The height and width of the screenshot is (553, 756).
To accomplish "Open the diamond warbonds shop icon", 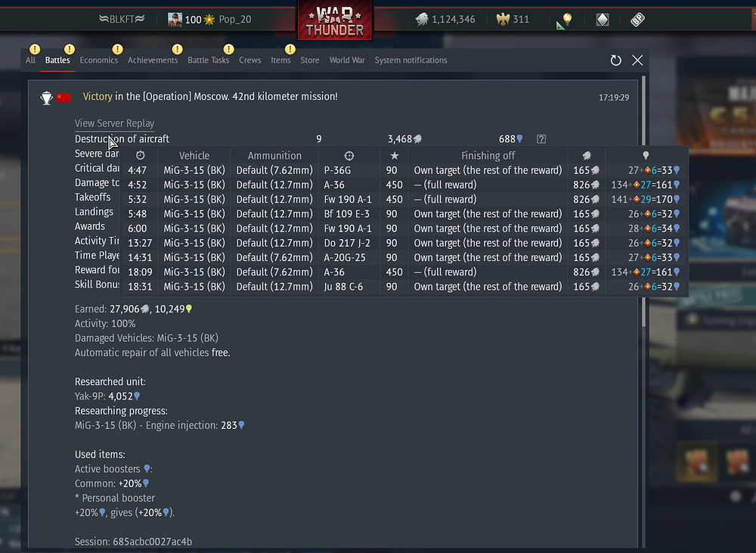I will pyautogui.click(x=603, y=20).
